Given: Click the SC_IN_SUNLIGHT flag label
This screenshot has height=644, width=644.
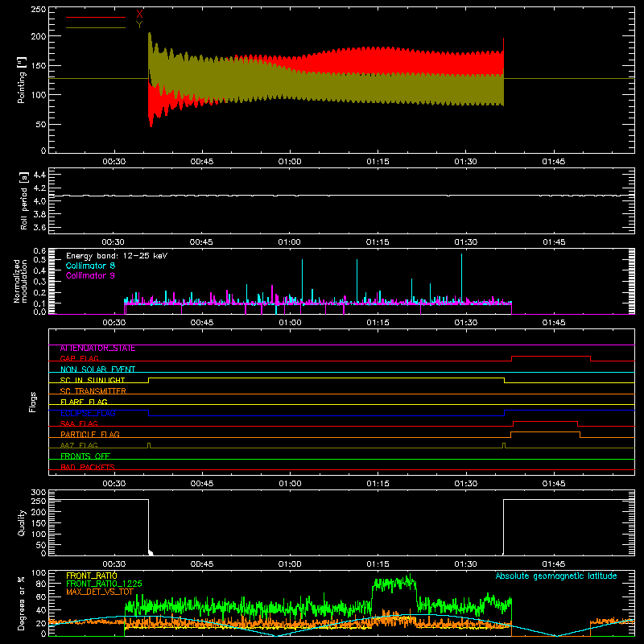Looking at the screenshot, I should tap(93, 380).
